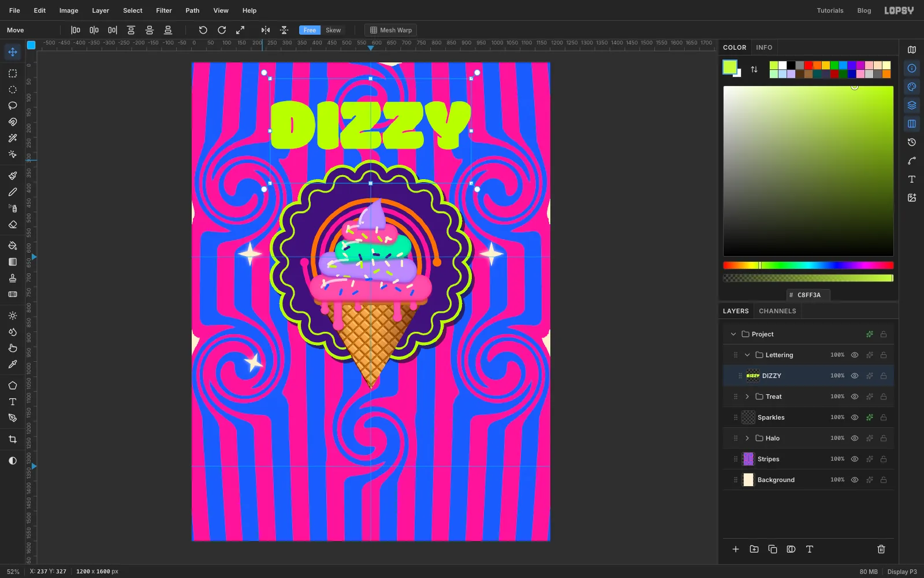This screenshot has height=578, width=924.
Task: Click the hex color field C8FF3A
Action: pos(808,295)
